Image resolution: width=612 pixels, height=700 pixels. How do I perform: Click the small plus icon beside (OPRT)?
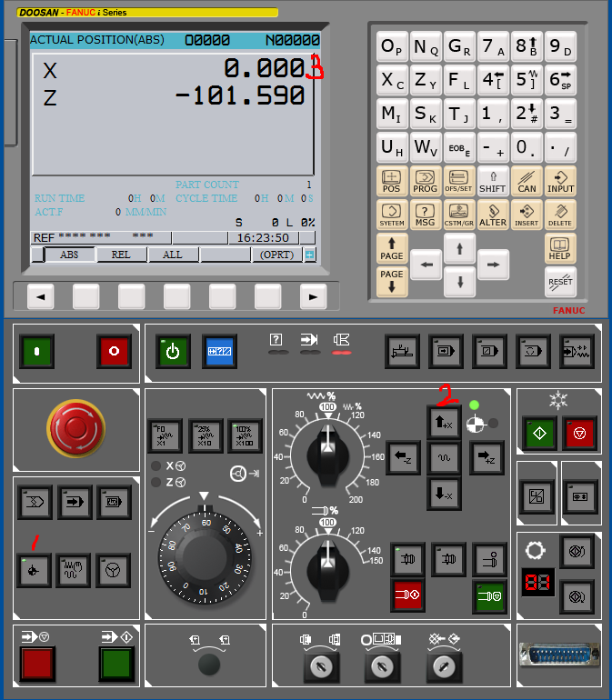(x=309, y=255)
